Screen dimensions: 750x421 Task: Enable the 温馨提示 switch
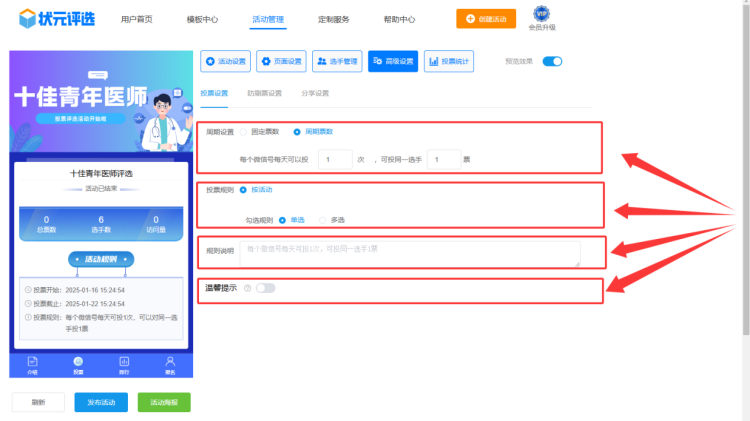(x=265, y=288)
